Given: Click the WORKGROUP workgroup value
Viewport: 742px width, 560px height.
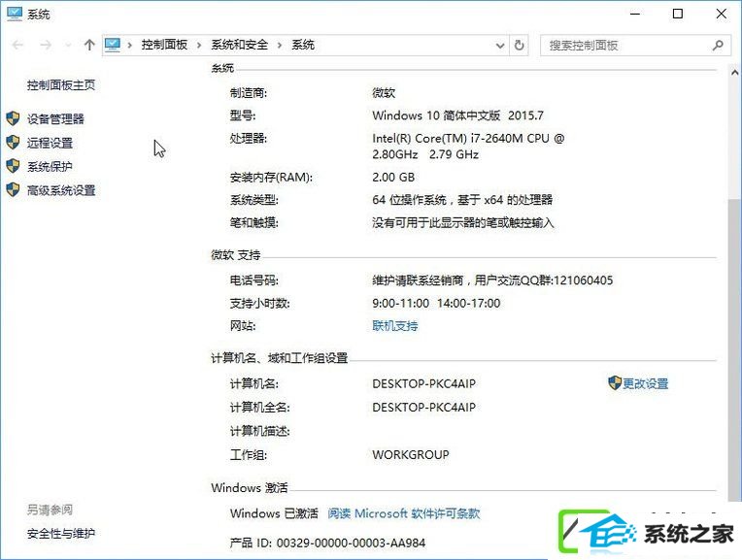Looking at the screenshot, I should pos(411,454).
